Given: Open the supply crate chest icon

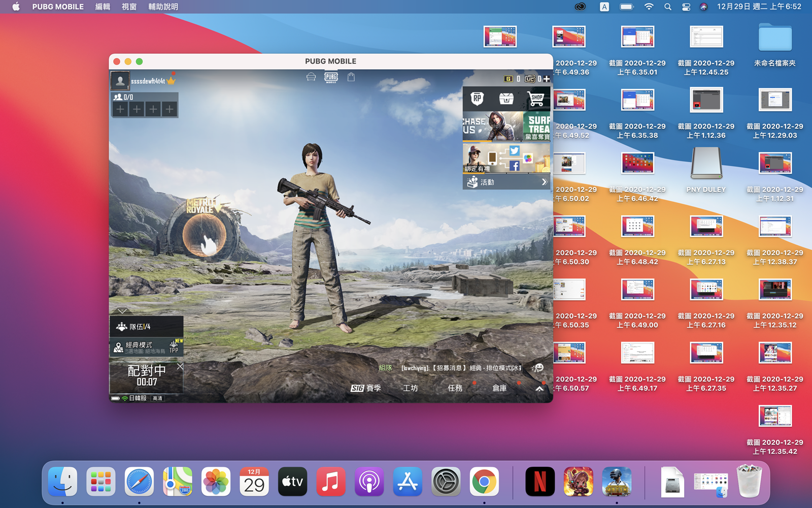Looking at the screenshot, I should click(506, 99).
